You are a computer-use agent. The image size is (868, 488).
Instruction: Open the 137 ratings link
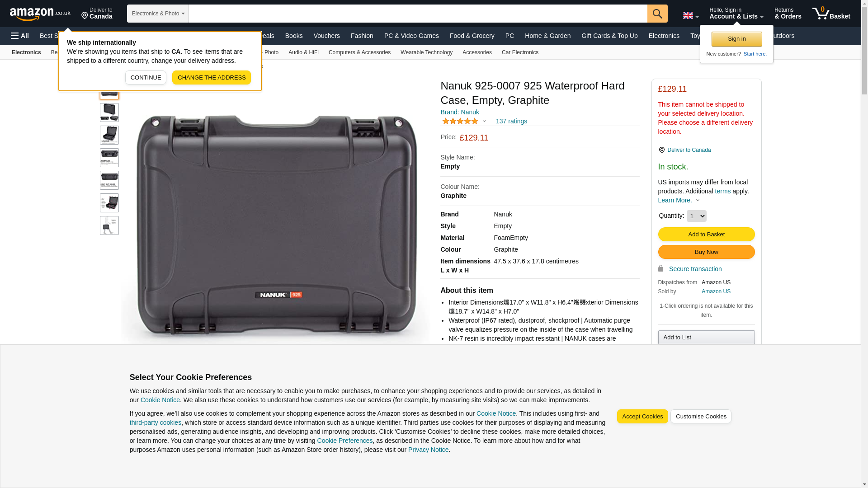pyautogui.click(x=511, y=121)
